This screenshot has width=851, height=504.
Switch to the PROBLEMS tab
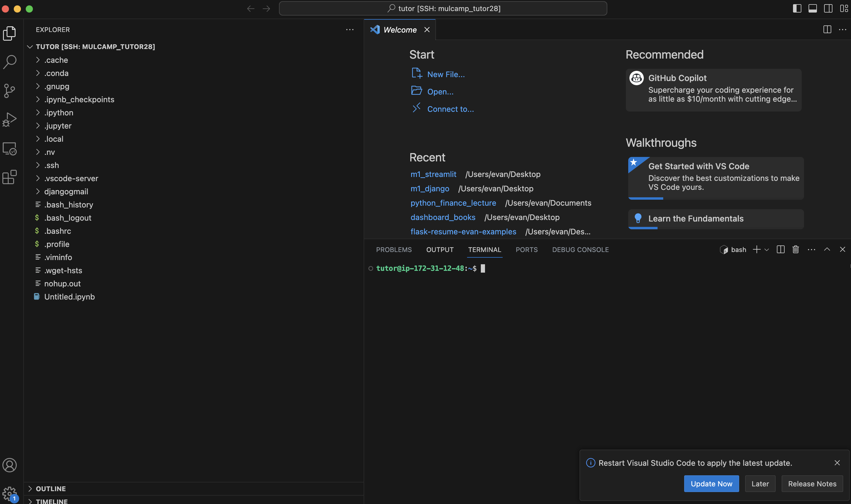(x=394, y=250)
